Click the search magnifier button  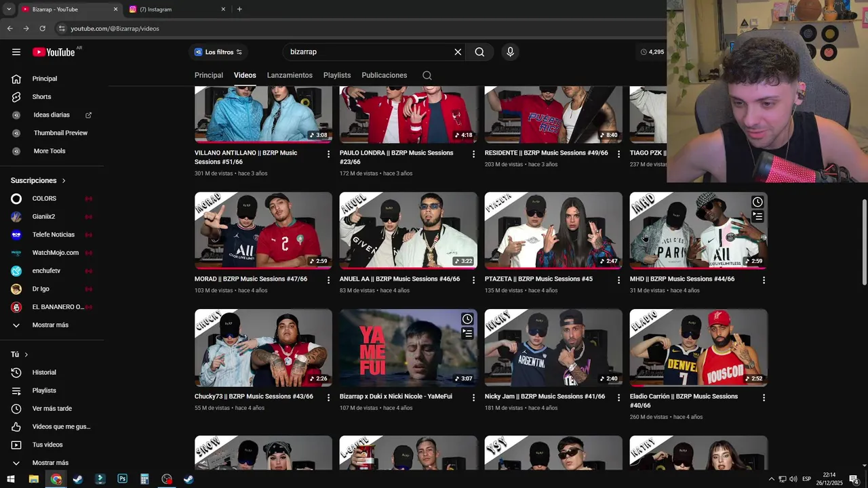coord(479,52)
